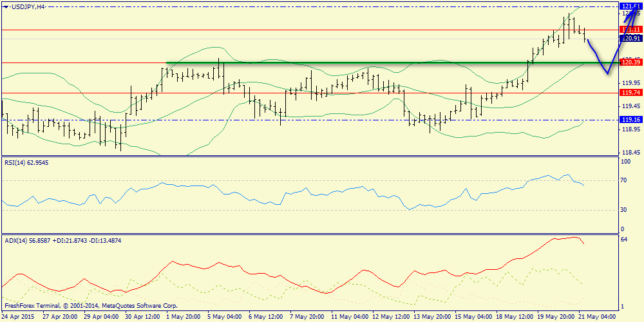Click the 1 May 20:00 time label
This screenshot has width=644, height=322.
pos(183,317)
